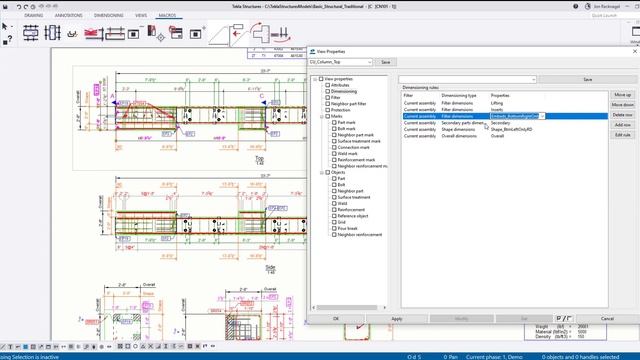
Task: Click the question mark help tool icon
Action: point(9,39)
